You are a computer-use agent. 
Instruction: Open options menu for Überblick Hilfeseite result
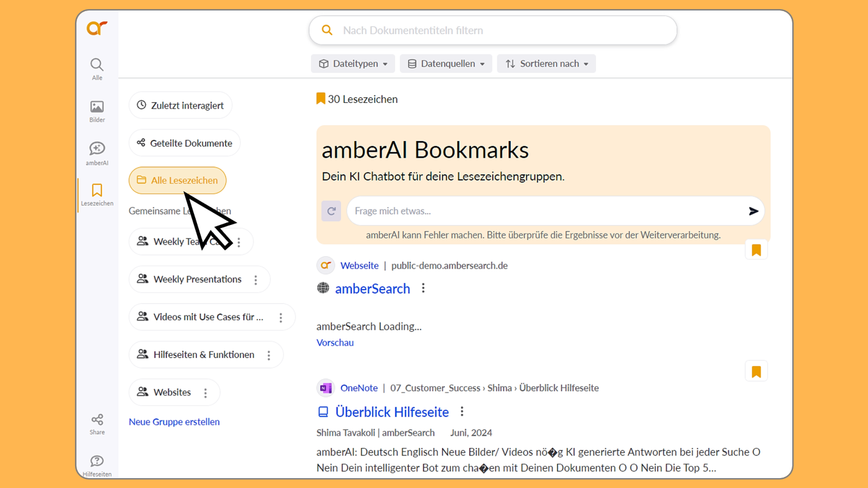pyautogui.click(x=462, y=412)
